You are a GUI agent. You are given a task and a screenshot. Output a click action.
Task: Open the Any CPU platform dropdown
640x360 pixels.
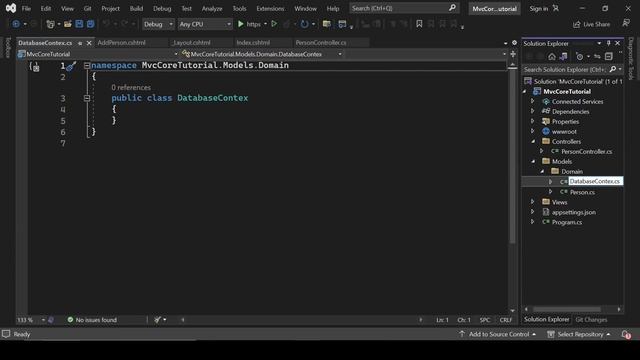205,24
